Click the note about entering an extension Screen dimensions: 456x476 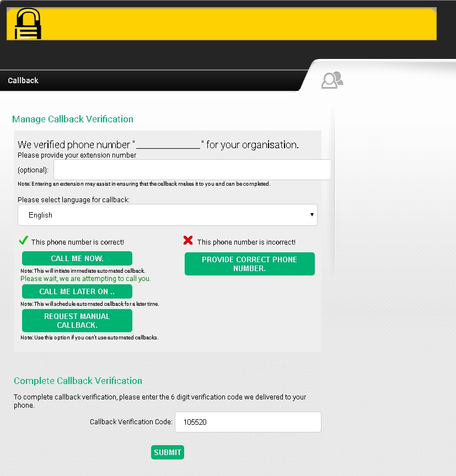(x=144, y=183)
